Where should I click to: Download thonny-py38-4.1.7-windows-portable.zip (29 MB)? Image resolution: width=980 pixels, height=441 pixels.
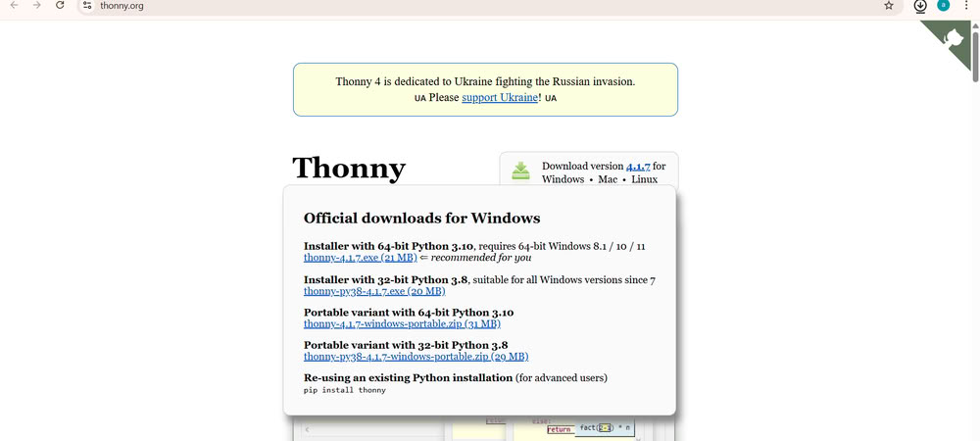click(x=416, y=357)
